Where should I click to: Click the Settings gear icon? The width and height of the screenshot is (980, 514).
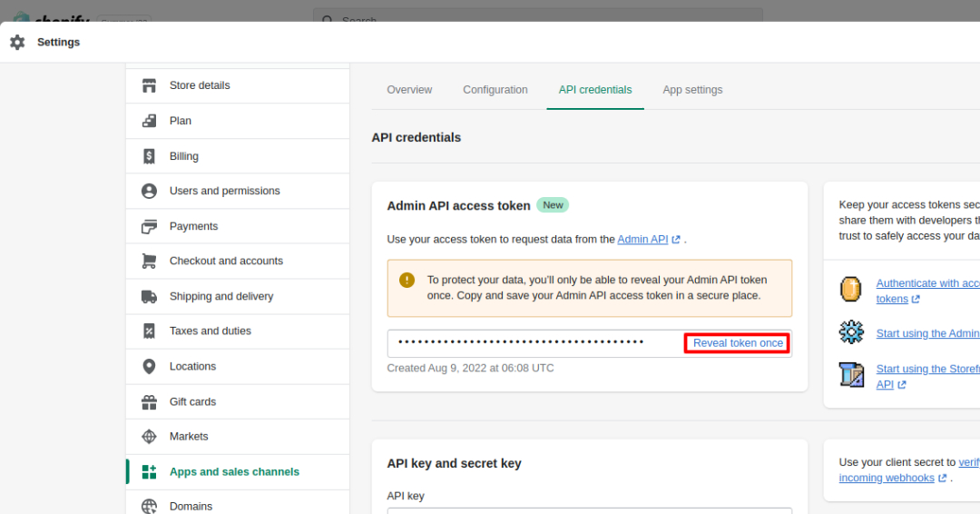click(17, 42)
